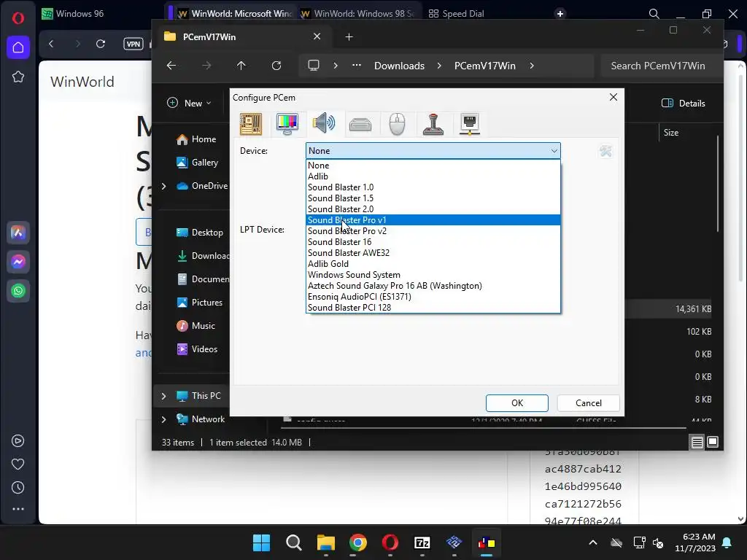Choose Sound Blaster AWE32

click(433, 253)
